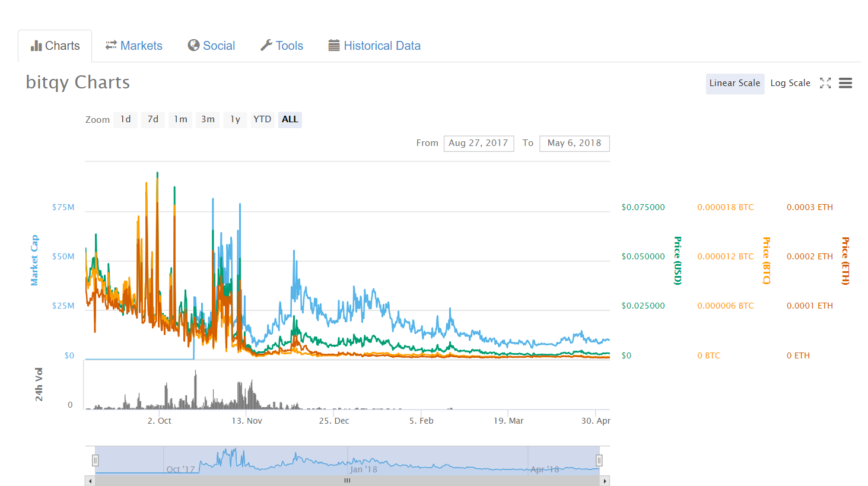Click the exchange arrows icon on Markets tab
Image resolution: width=868 pixels, height=486 pixels.
click(111, 45)
